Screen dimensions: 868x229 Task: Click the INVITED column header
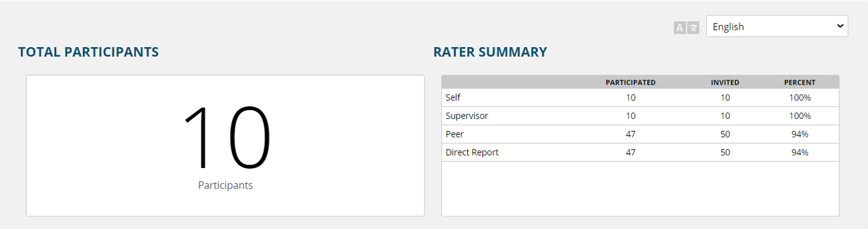pyautogui.click(x=725, y=83)
